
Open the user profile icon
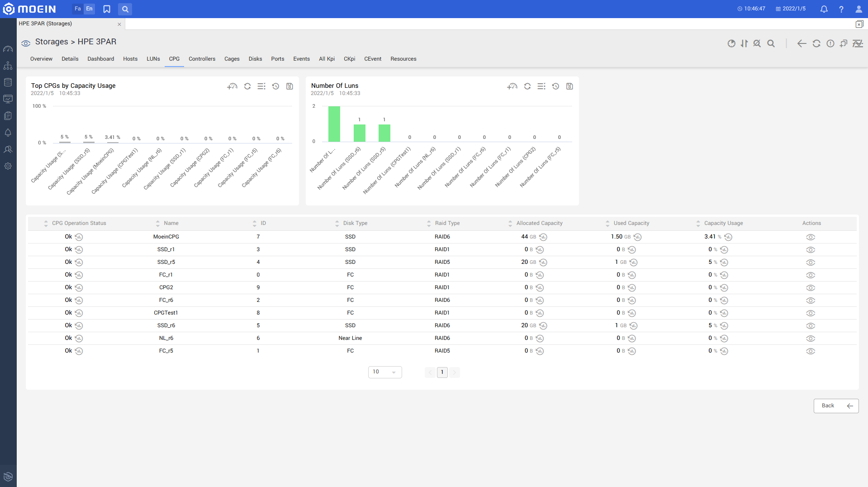point(859,9)
